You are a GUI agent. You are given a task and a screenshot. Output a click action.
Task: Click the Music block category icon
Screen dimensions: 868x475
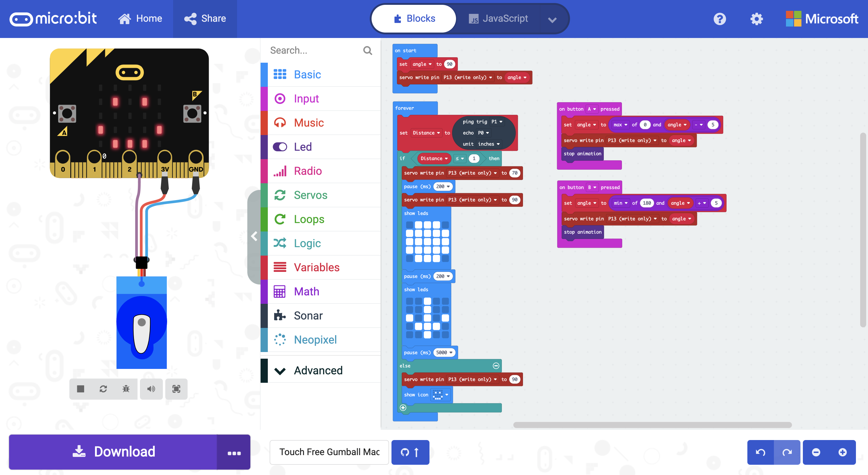tap(280, 123)
